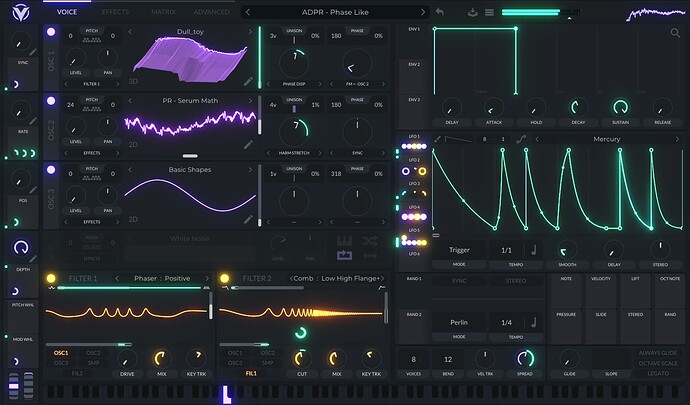Enable LEGATO option
The image size is (690, 405).
click(x=658, y=373)
